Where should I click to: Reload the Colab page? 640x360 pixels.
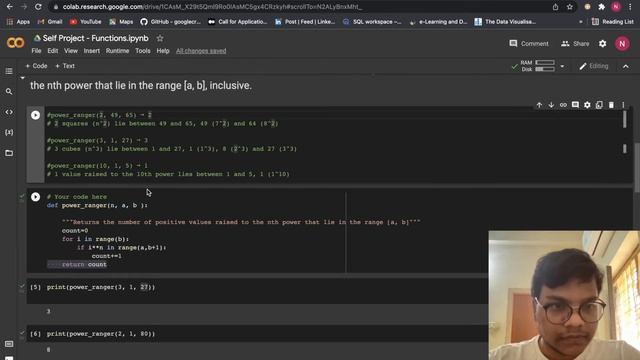(38, 7)
